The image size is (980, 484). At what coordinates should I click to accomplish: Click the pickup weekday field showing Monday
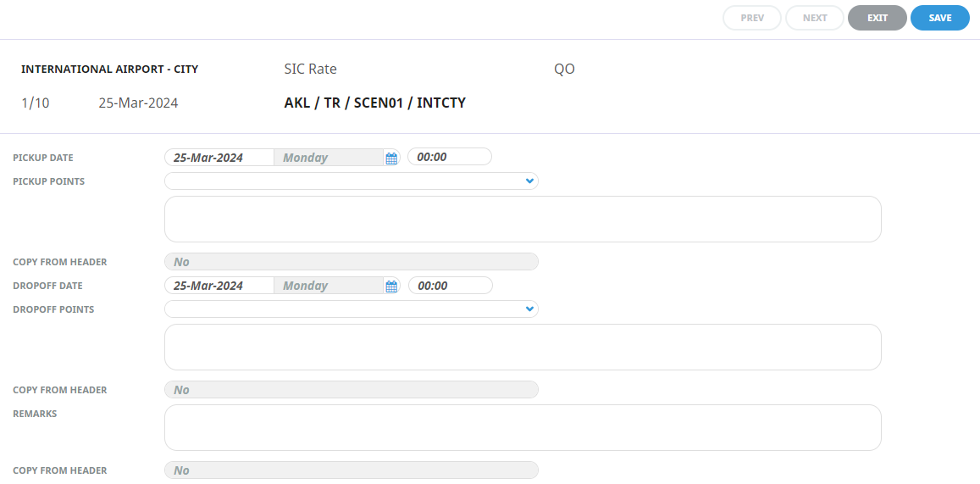point(328,158)
